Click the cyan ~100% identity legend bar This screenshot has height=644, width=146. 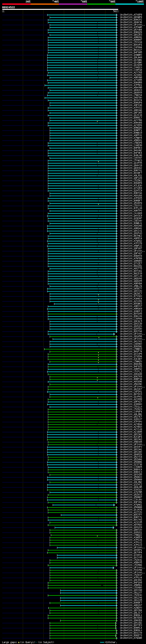130,4
